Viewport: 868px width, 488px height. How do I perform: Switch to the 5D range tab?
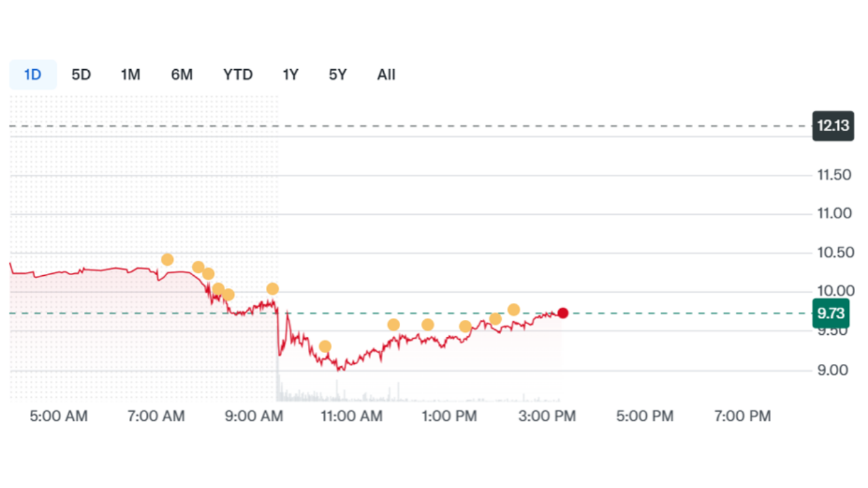(x=81, y=75)
